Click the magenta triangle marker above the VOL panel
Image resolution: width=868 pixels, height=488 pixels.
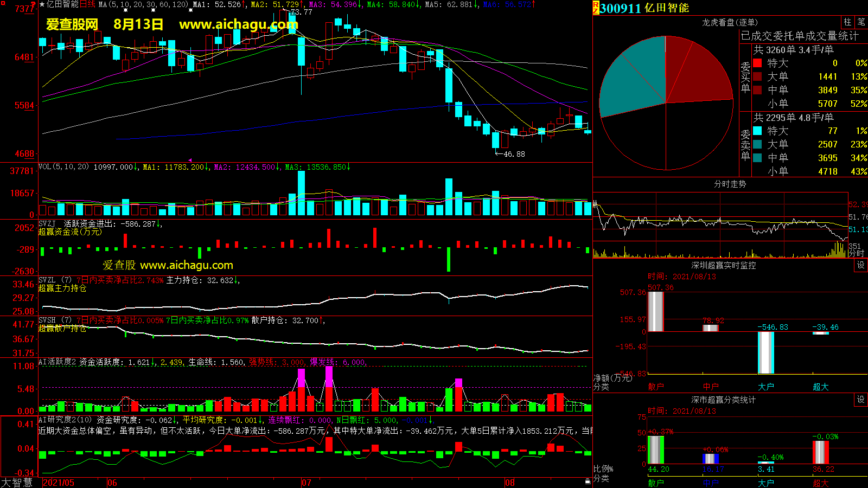pyautogui.click(x=190, y=160)
